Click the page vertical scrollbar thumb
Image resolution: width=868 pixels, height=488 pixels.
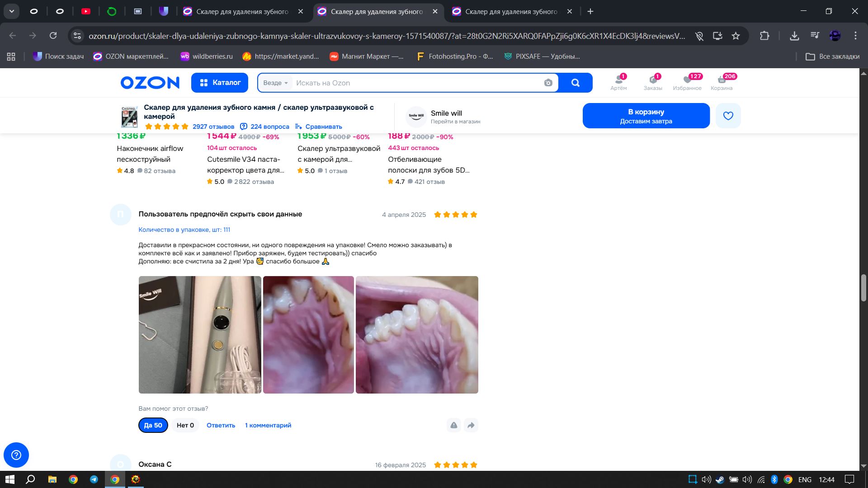click(863, 288)
